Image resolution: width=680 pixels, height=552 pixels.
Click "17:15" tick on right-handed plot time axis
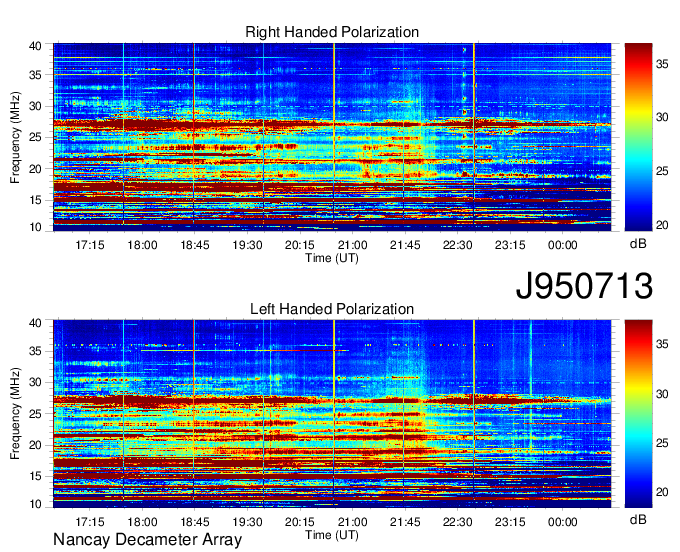90,245
